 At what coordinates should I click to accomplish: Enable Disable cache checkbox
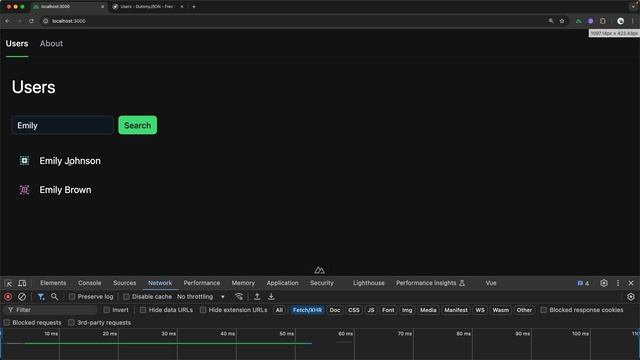click(x=126, y=297)
